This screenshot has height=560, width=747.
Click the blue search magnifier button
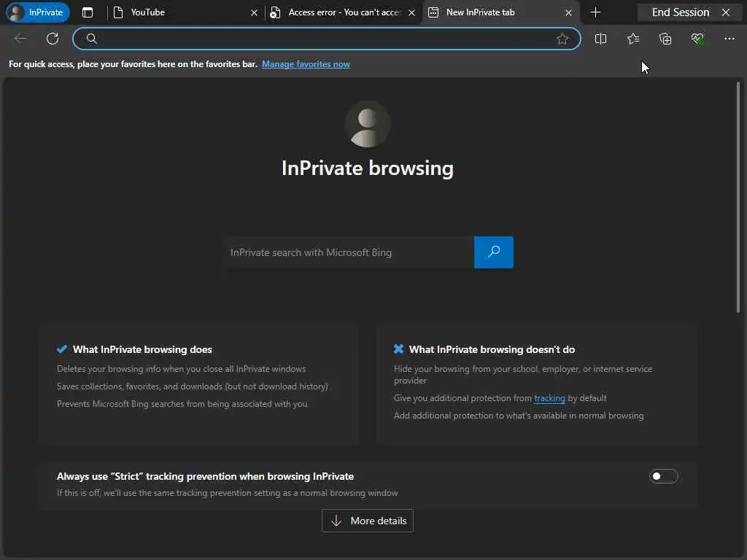(494, 252)
